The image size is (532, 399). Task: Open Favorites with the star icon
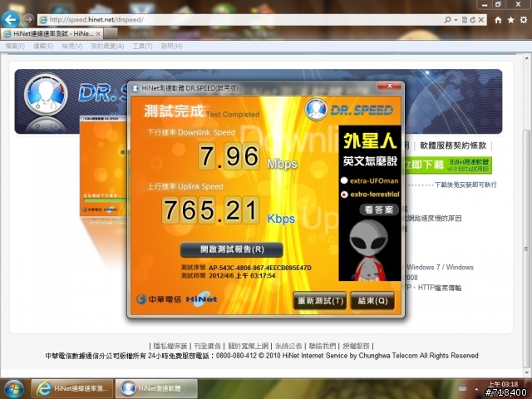point(510,20)
